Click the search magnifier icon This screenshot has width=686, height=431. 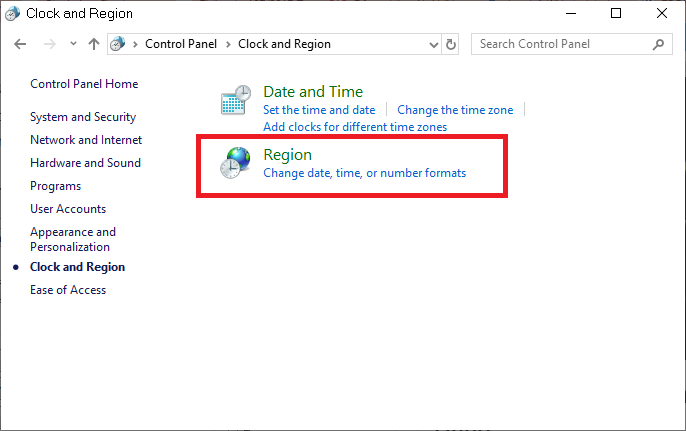(659, 44)
